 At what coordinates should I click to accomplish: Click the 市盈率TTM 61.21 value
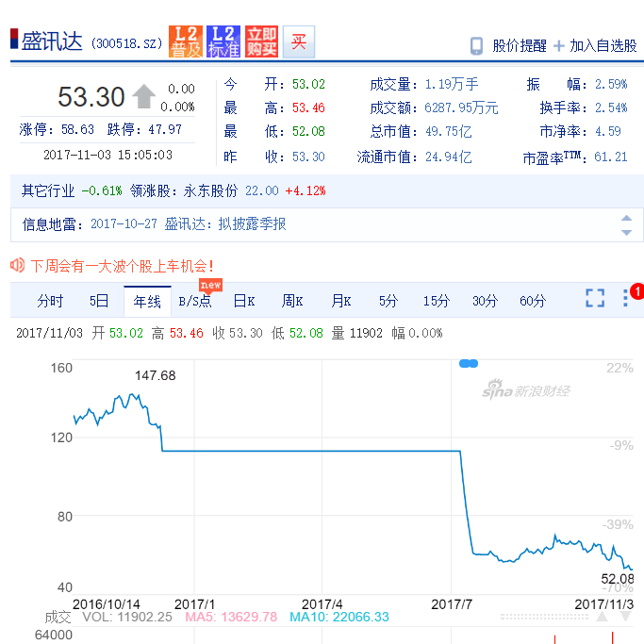611,157
